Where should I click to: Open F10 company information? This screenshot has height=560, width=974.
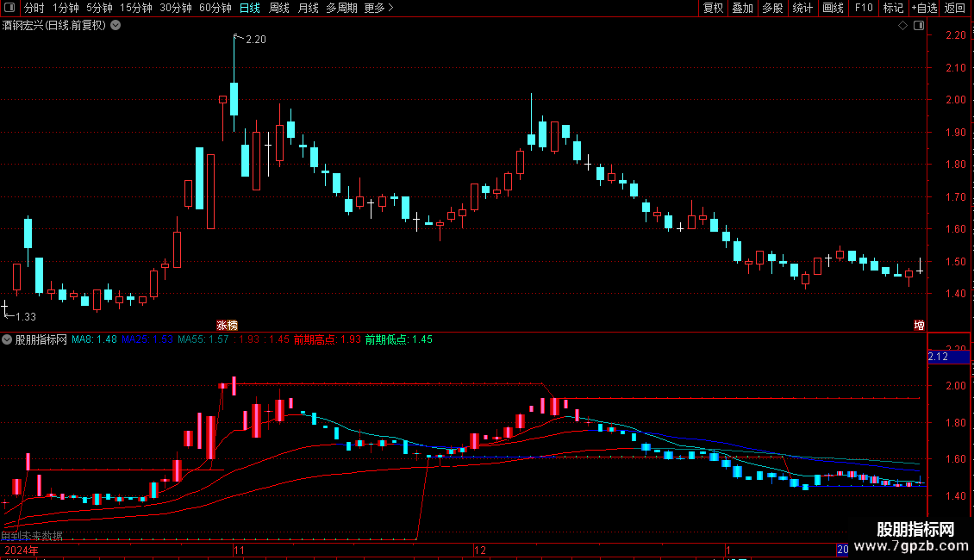(x=864, y=8)
